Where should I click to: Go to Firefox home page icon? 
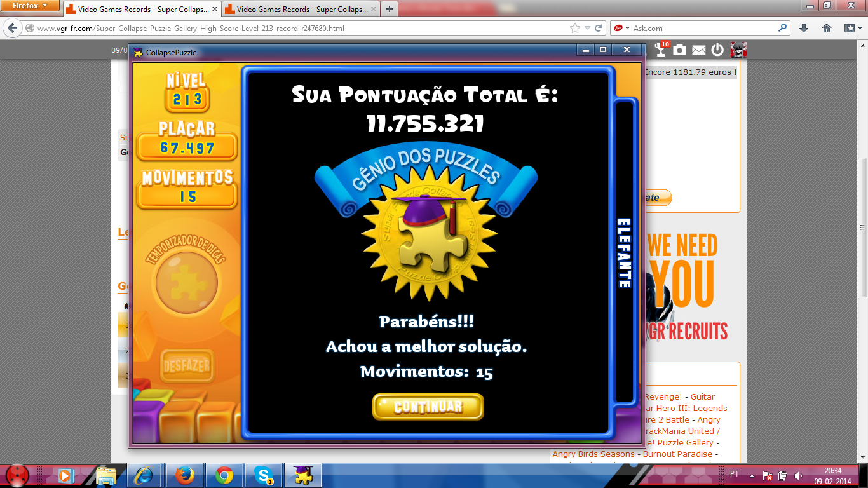(x=827, y=28)
